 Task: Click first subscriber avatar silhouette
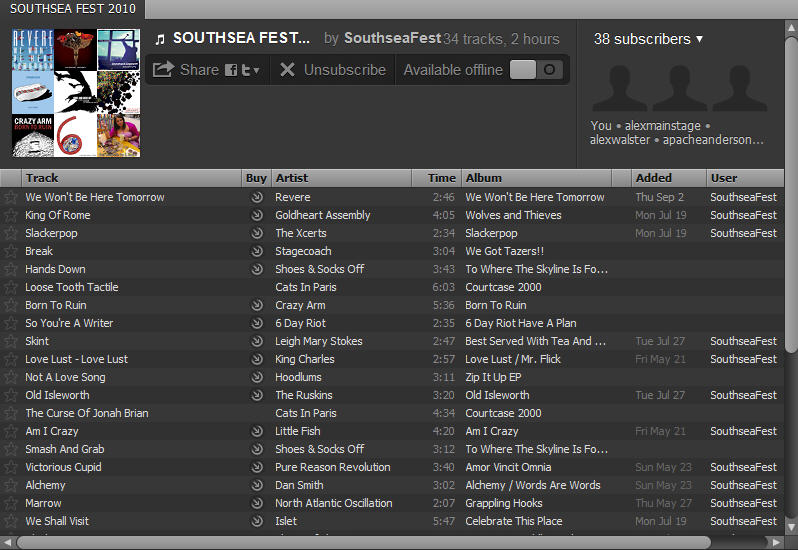click(x=619, y=88)
